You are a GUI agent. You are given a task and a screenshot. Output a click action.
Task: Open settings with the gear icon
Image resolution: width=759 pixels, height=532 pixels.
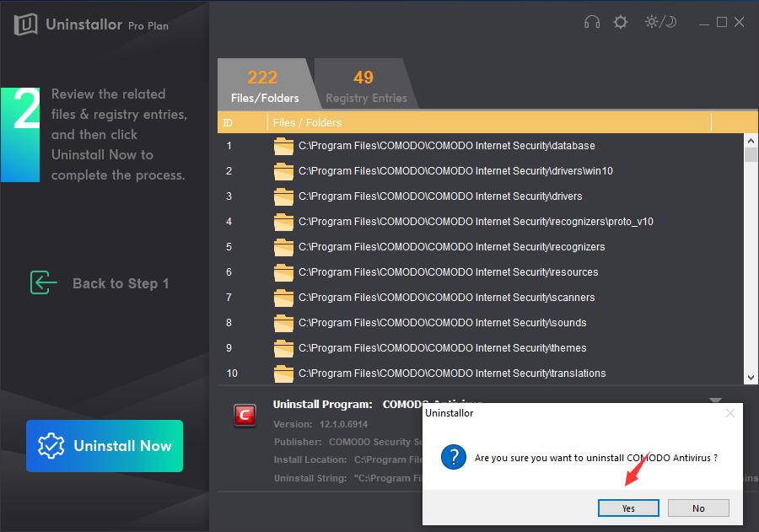point(620,22)
